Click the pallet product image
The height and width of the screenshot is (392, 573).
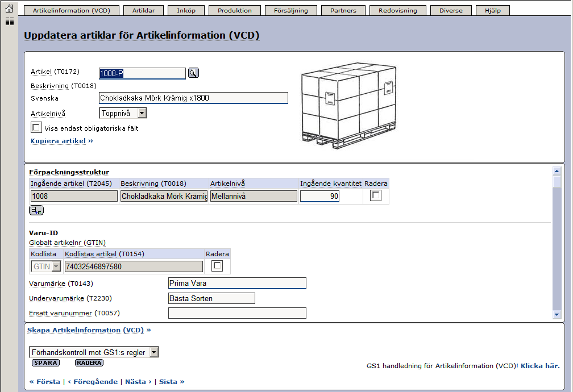pyautogui.click(x=348, y=106)
